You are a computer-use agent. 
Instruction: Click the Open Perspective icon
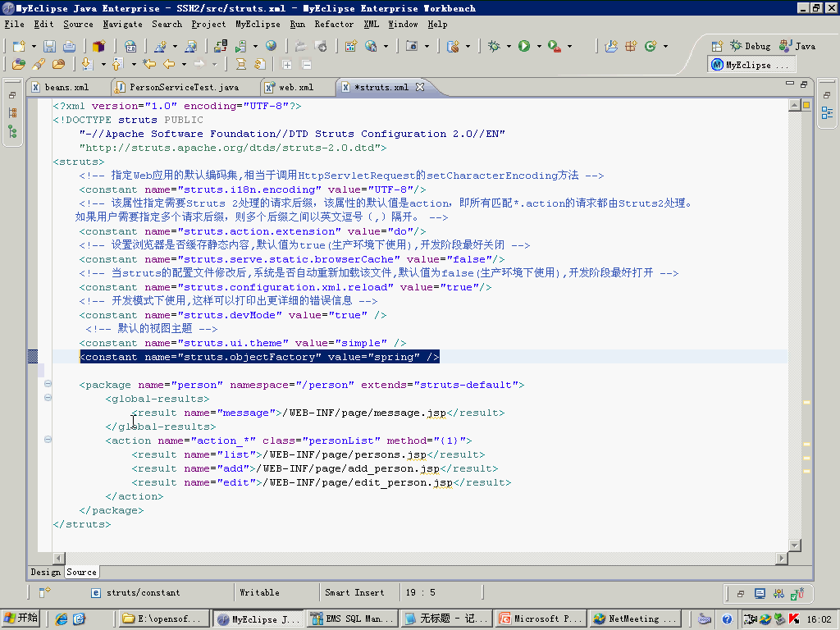[x=717, y=46]
